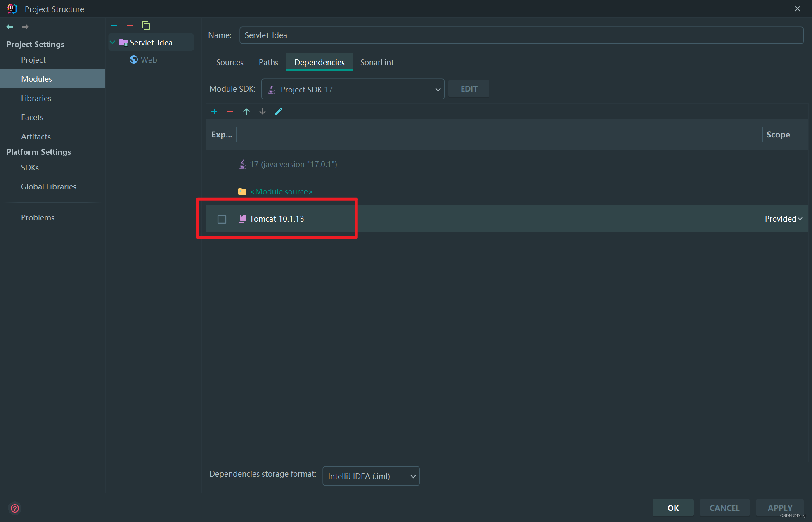
Task: Select the Servlet_Idea module in tree
Action: click(x=151, y=43)
